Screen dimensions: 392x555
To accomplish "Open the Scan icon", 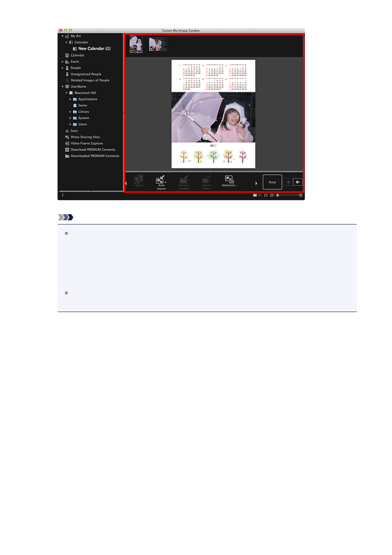I will click(x=67, y=131).
